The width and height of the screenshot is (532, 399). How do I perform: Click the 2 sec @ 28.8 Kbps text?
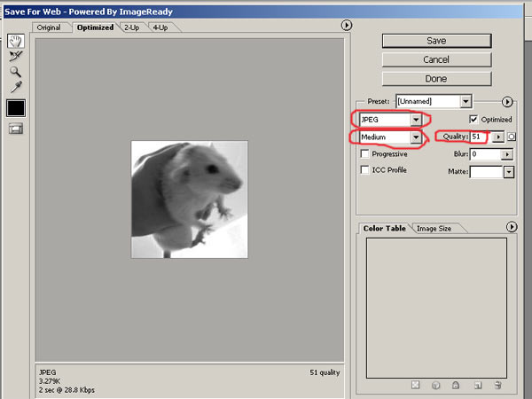(x=66, y=390)
